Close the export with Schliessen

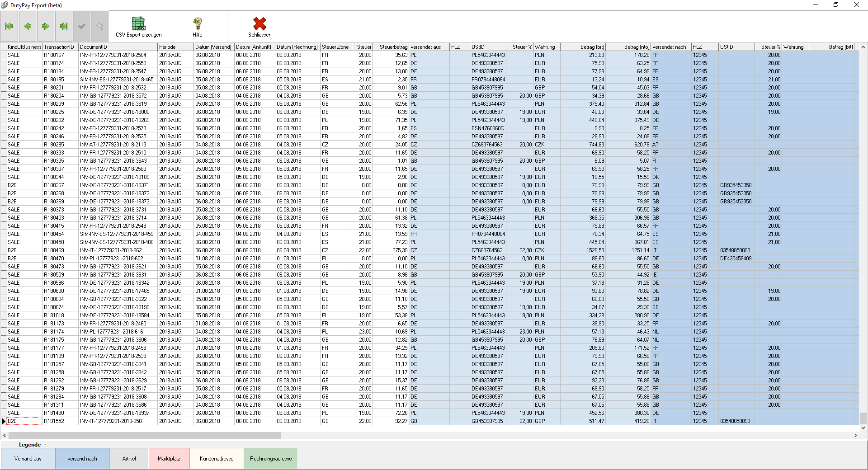(259, 27)
